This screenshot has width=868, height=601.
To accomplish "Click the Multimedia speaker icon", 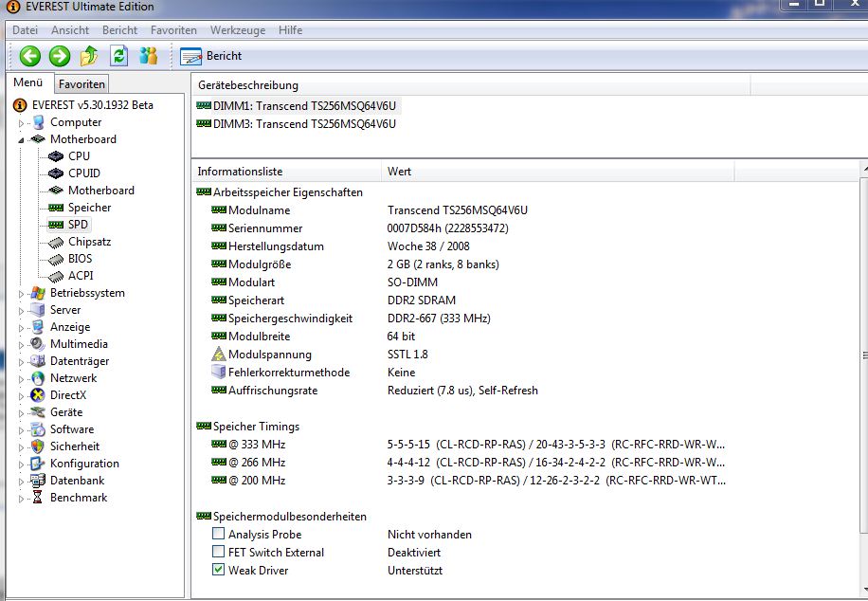I will point(38,344).
